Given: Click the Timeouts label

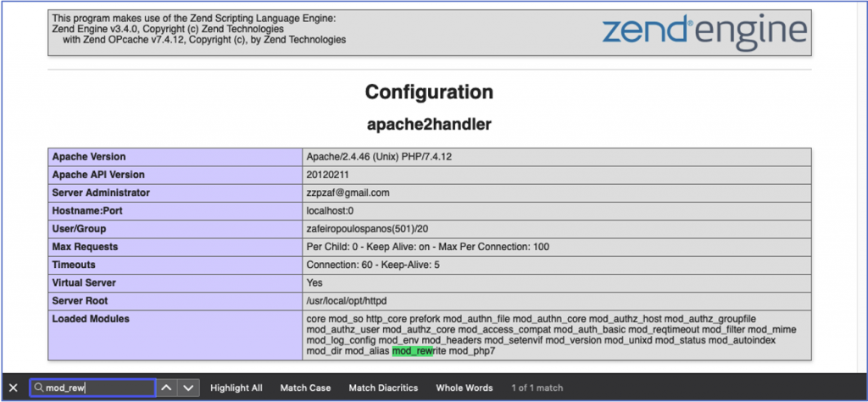Looking at the screenshot, I should tap(74, 265).
